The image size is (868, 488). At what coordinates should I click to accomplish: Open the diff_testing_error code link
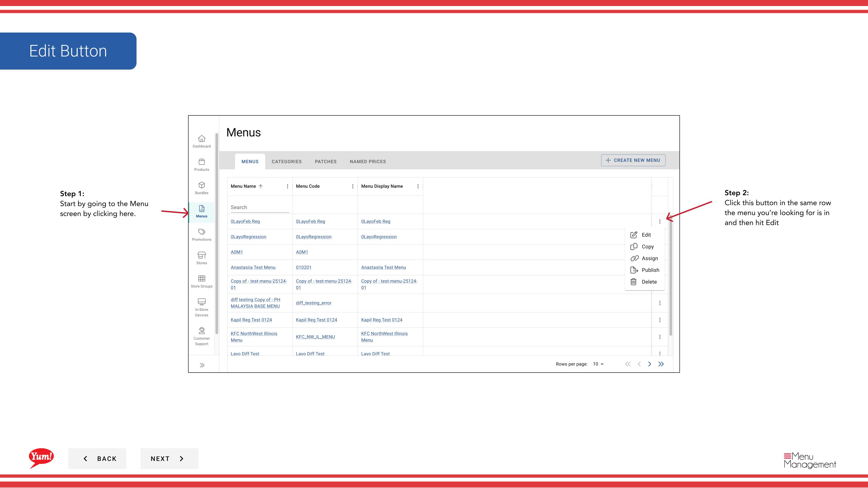pyautogui.click(x=313, y=303)
